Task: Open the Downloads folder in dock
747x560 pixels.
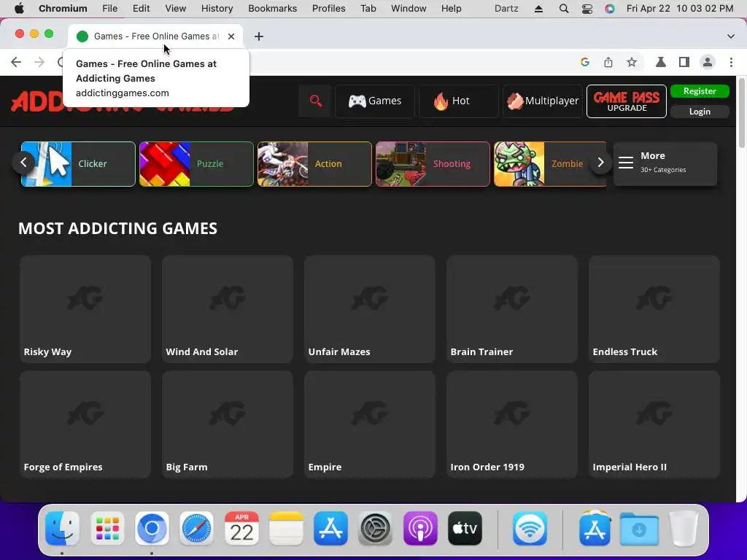Action: [x=639, y=529]
